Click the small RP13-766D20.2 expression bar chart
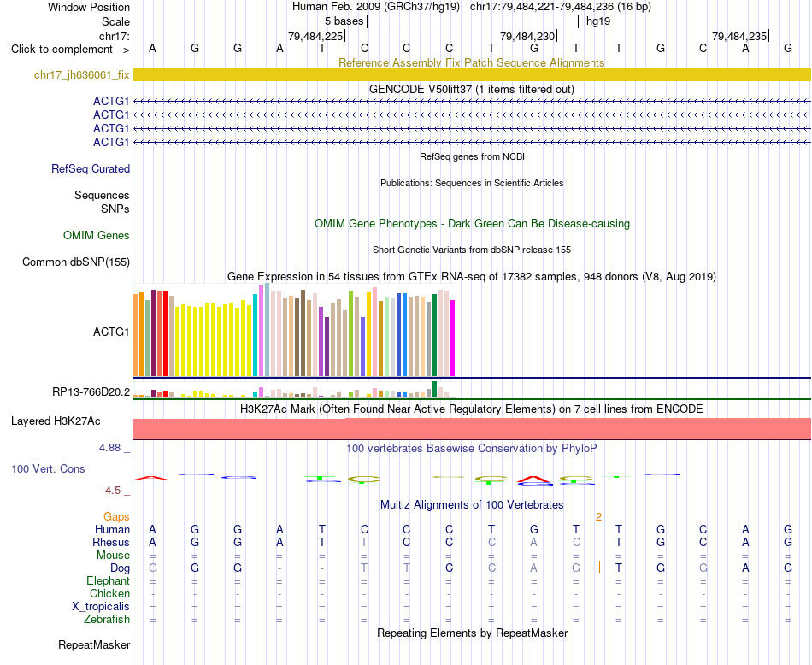Viewport: 812px width, 665px height. 294,390
